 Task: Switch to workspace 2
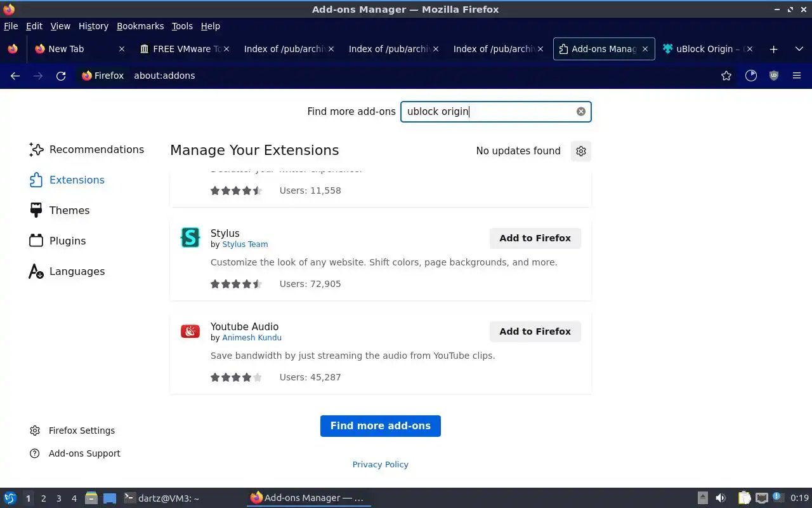coord(44,498)
